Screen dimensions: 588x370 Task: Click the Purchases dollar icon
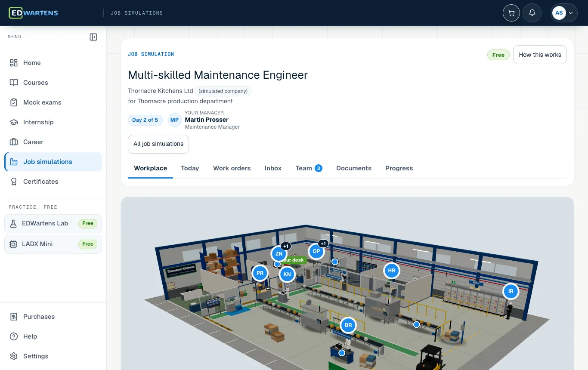[14, 317]
